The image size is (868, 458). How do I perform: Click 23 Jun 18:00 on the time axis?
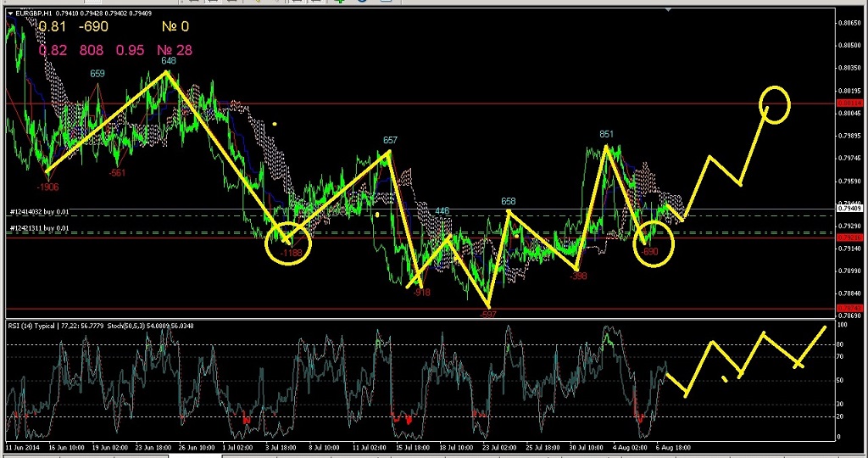click(153, 447)
